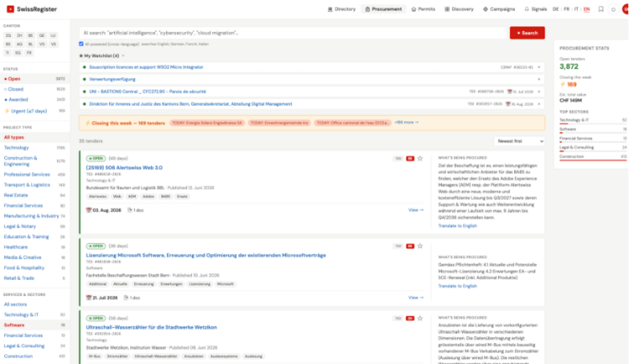Switch language to IT
This screenshot has width=629, height=364.
click(x=576, y=9)
